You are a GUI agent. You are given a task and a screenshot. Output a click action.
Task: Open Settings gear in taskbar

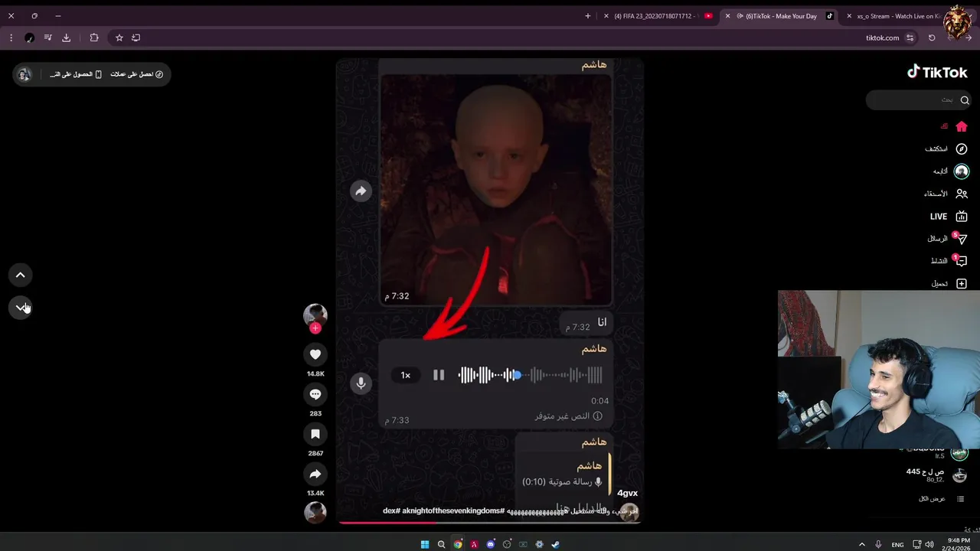point(540,545)
